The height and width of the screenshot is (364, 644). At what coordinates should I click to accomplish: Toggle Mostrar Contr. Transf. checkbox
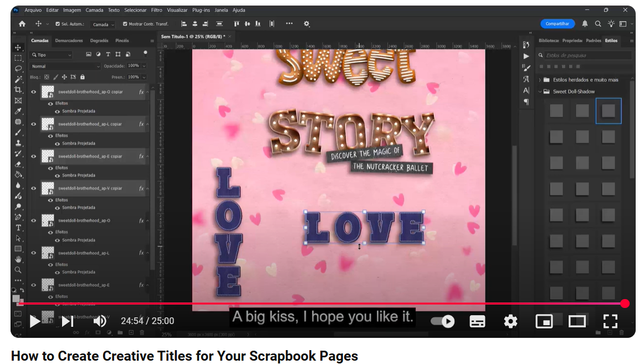pos(125,24)
